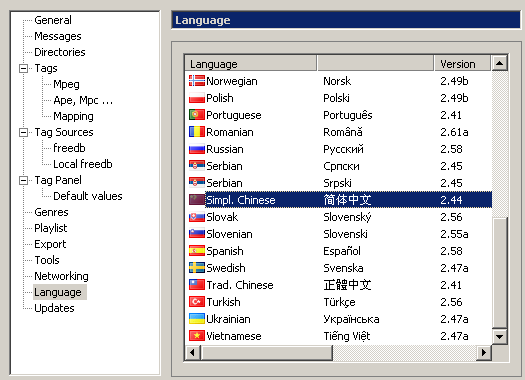Viewport: 525px width, 380px height.
Task: Click the Polish flag icon
Action: click(197, 98)
